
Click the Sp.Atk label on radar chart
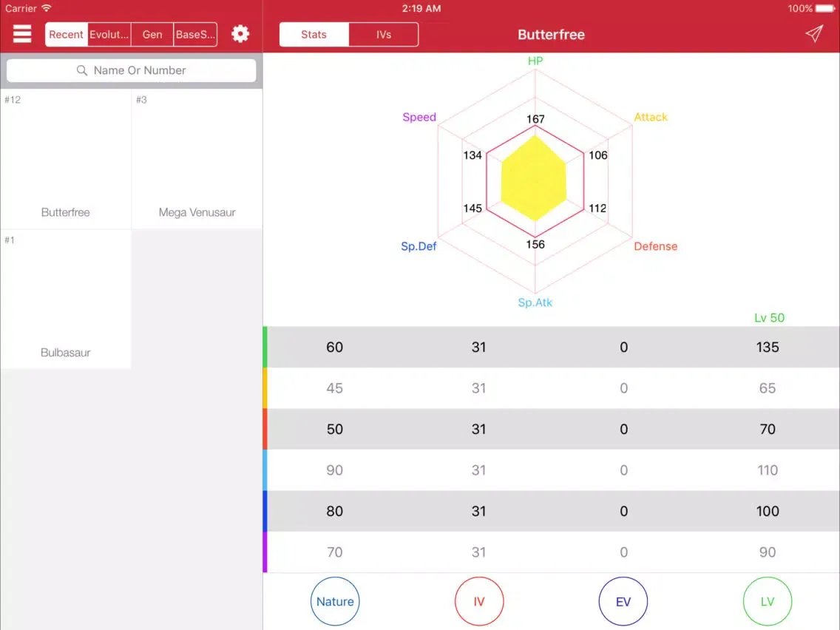pyautogui.click(x=535, y=302)
